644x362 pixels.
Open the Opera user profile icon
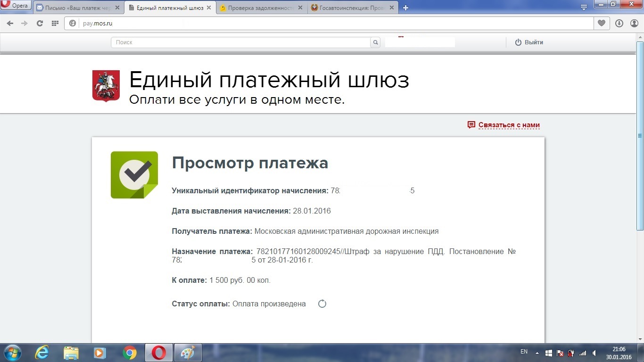click(634, 23)
